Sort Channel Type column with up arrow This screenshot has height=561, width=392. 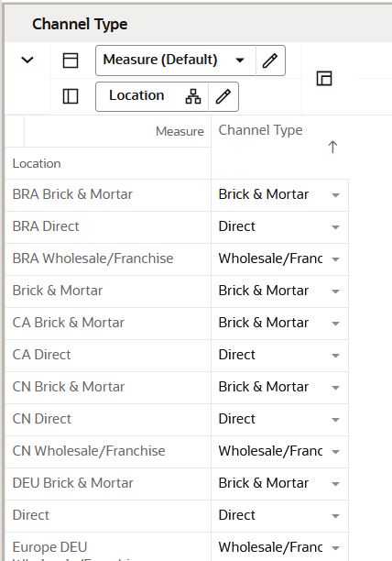332,147
